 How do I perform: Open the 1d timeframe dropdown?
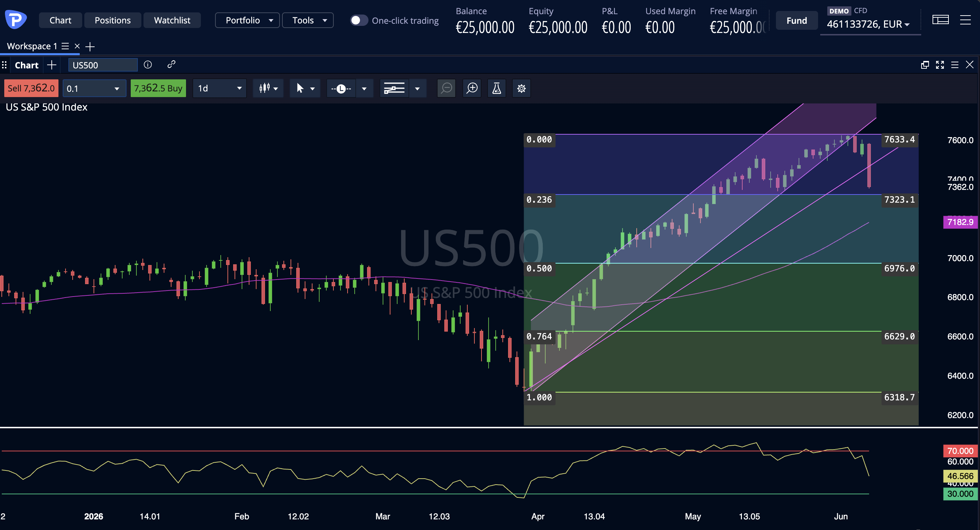click(220, 88)
